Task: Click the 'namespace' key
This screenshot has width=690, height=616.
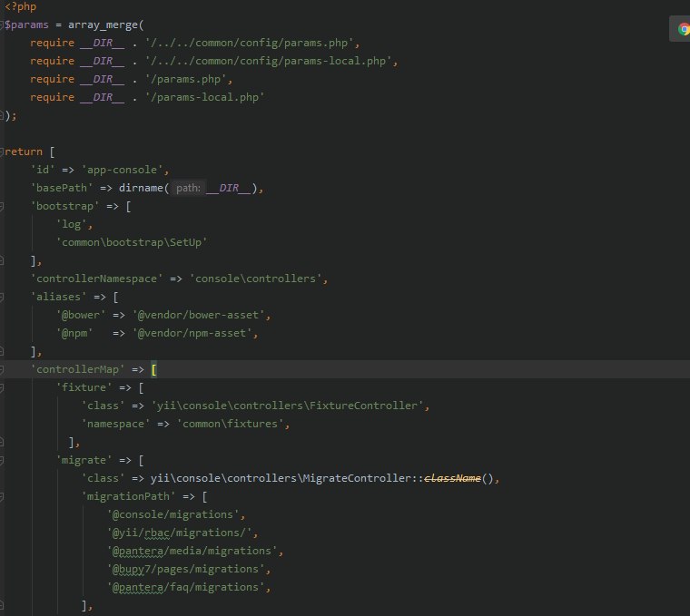Action: pos(115,424)
